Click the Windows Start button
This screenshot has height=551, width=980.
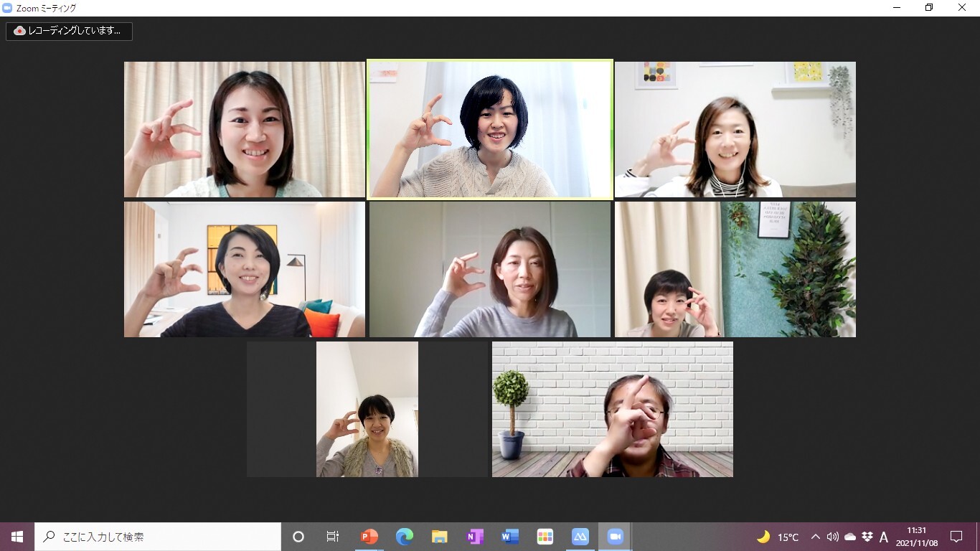pos(17,537)
